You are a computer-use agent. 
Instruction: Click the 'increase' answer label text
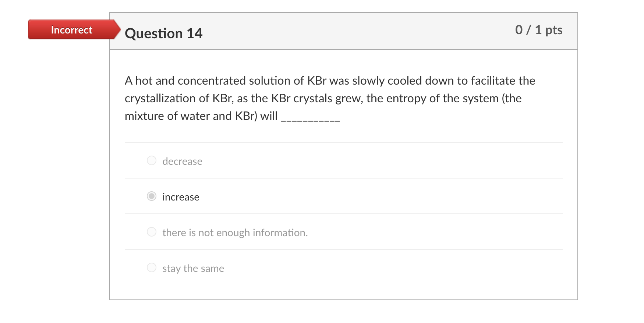(x=181, y=197)
